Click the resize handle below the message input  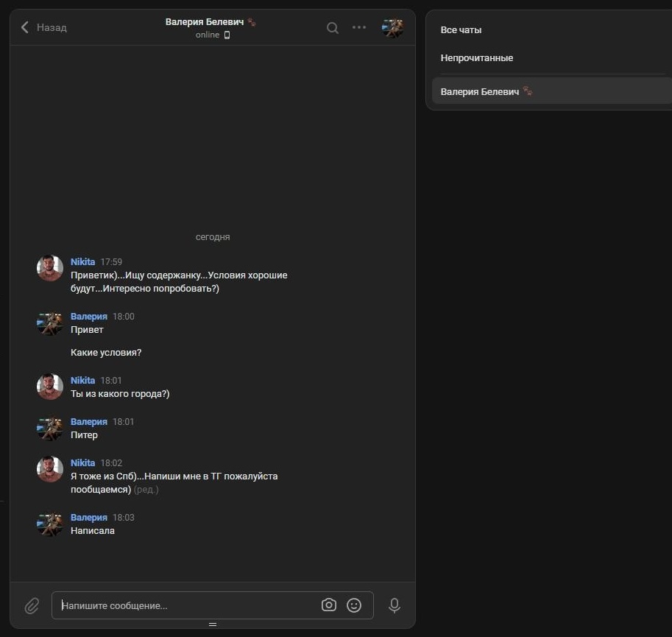[x=213, y=624]
